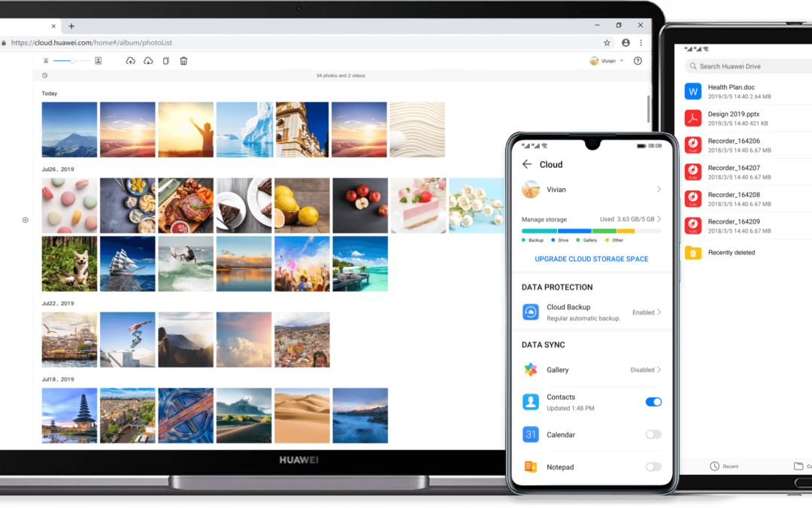Tap Recent tab label on tablet
This screenshot has width=812, height=508.
pos(730,467)
